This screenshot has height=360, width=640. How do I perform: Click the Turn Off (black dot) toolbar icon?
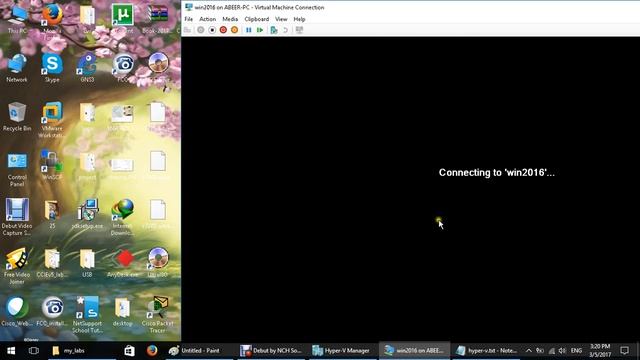pyautogui.click(x=212, y=30)
